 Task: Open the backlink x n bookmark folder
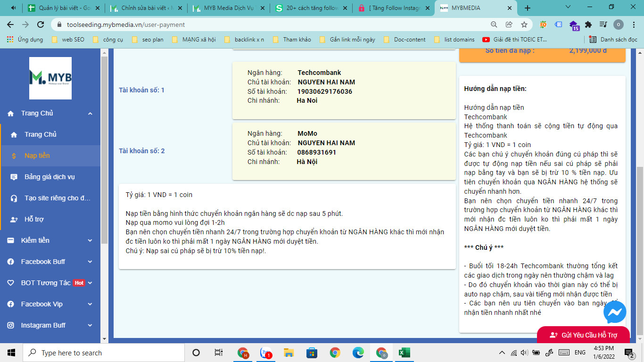[x=244, y=40]
